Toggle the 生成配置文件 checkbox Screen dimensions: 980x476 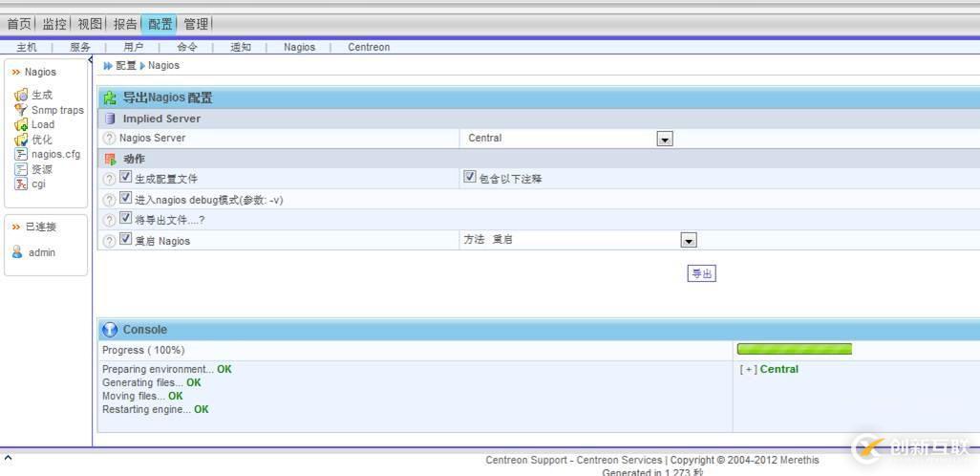coord(126,177)
